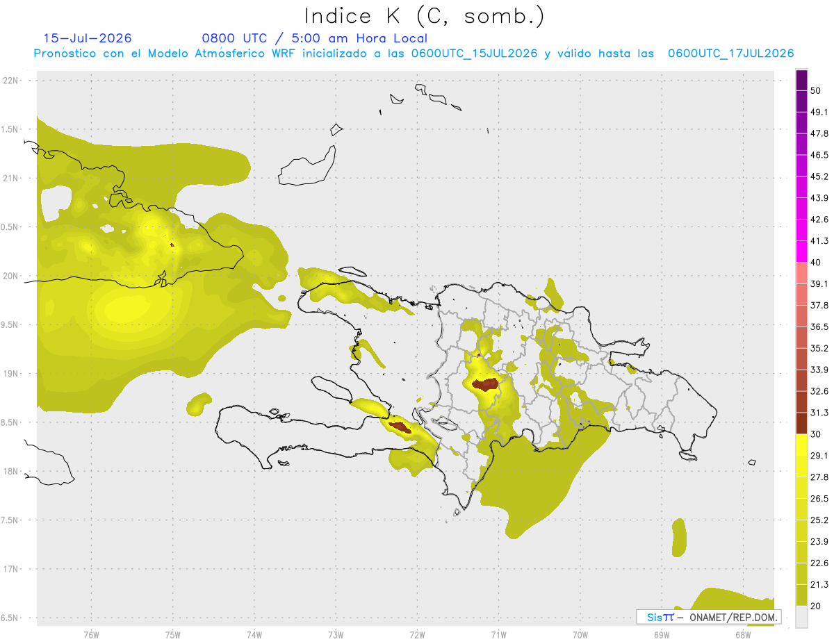The width and height of the screenshot is (834, 644).
Task: Click longitude axis label "75W"
Action: tap(173, 634)
